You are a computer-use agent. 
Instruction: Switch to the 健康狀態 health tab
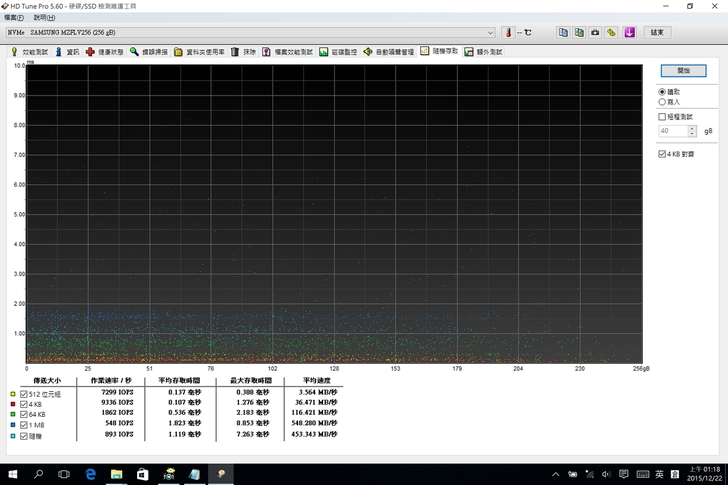[104, 51]
